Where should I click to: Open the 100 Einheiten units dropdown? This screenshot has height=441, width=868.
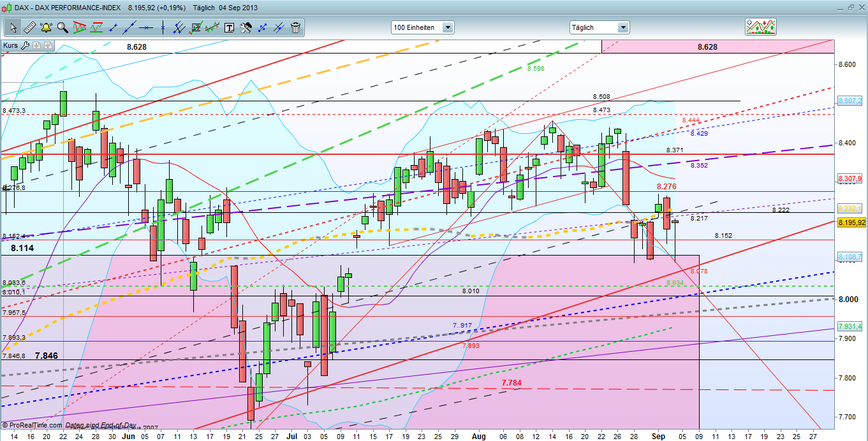(423, 27)
